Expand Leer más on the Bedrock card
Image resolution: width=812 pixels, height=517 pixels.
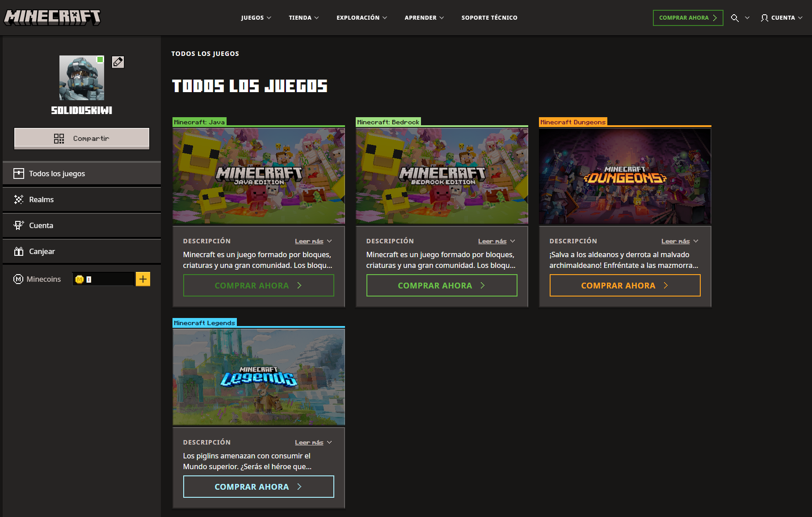coord(496,241)
